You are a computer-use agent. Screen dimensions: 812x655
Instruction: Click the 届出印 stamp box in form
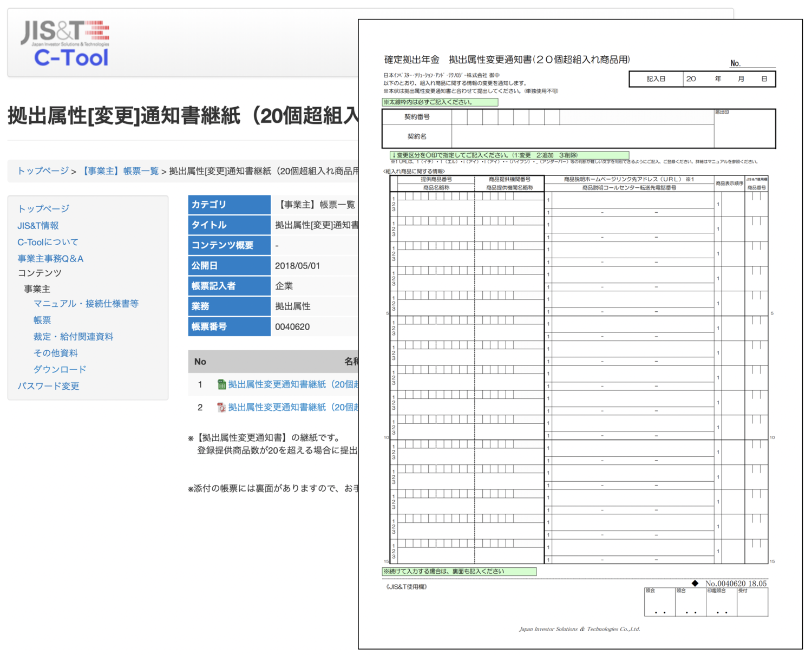744,128
